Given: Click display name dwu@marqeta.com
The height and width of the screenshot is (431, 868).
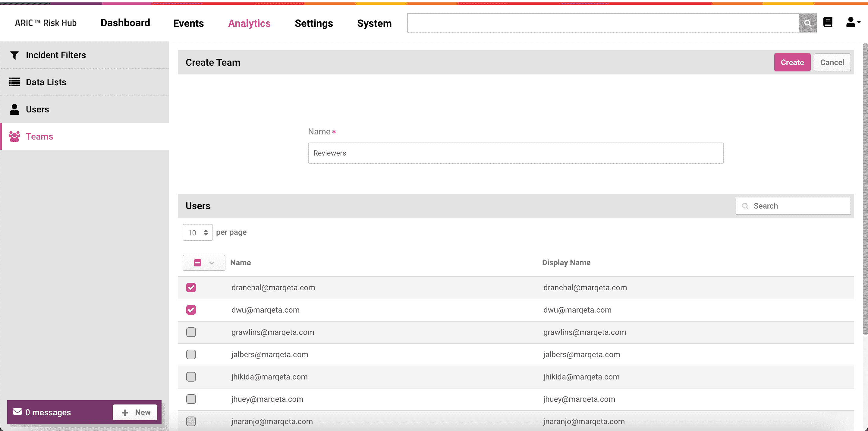Looking at the screenshot, I should tap(577, 310).
